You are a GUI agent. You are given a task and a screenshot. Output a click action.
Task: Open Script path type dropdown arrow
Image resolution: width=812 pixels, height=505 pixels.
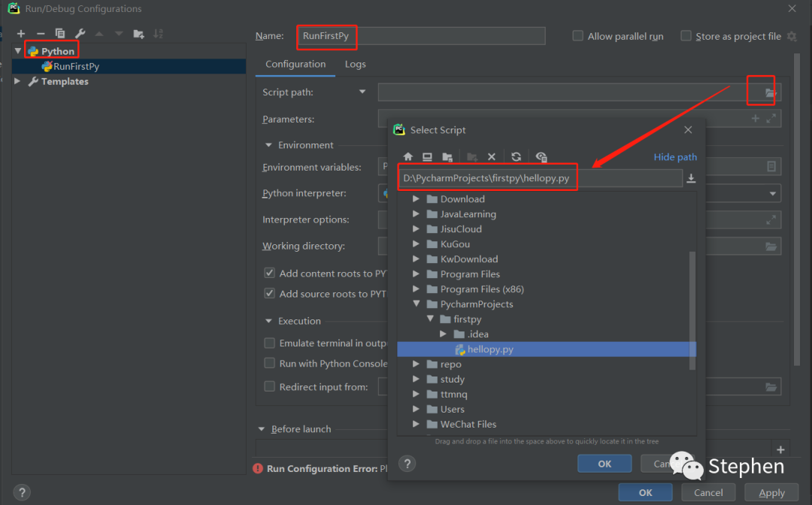tap(362, 92)
